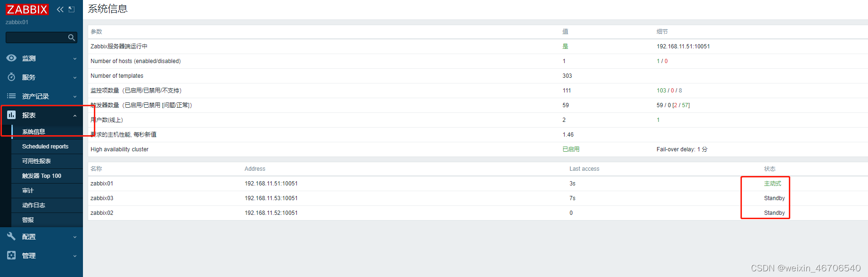Image resolution: width=868 pixels, height=277 pixels.
Task: Click the 资产记录 list icon
Action: 11,96
